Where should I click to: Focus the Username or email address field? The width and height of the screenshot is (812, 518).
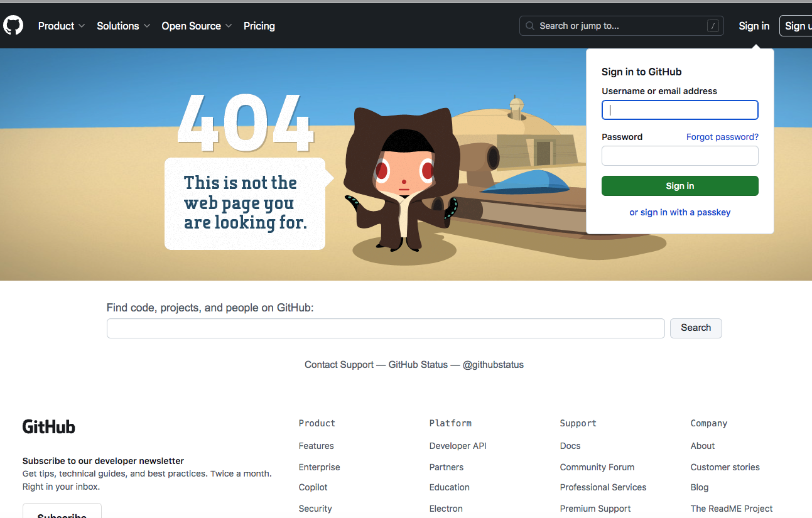tap(680, 110)
